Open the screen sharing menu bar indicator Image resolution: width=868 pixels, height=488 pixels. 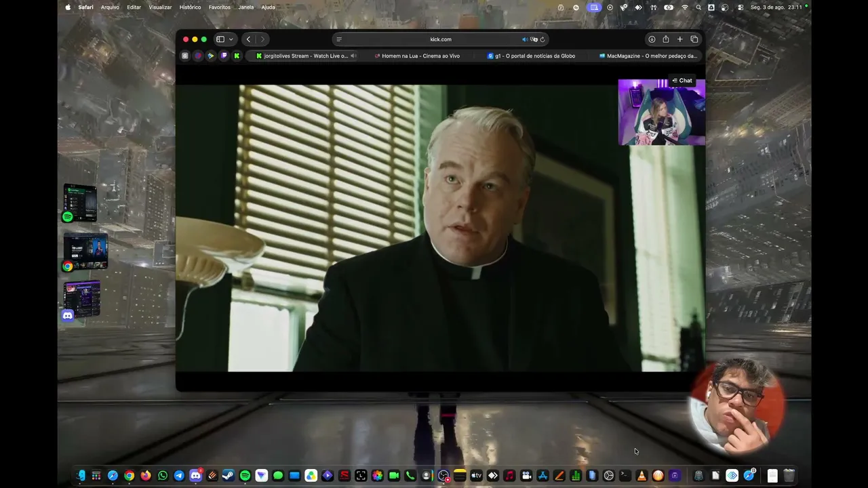tap(594, 7)
